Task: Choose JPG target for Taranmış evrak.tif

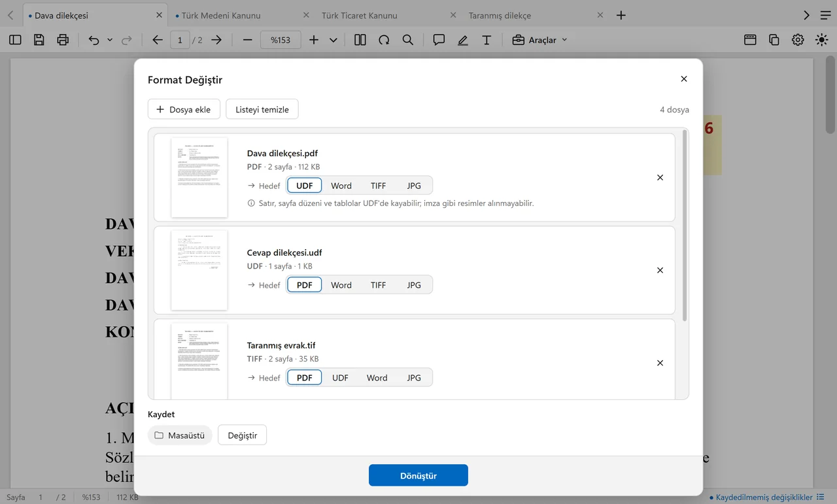Action: pyautogui.click(x=414, y=378)
